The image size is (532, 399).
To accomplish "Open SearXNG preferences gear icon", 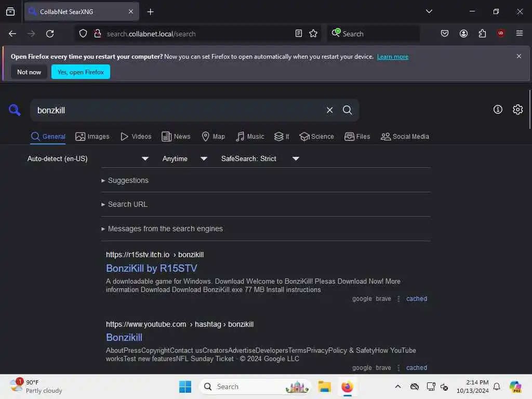I will tap(518, 109).
